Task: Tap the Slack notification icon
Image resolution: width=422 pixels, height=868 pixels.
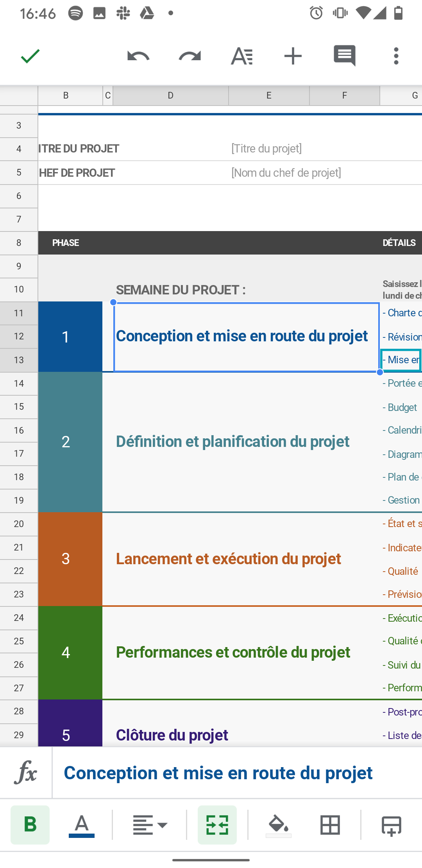Action: coord(123,13)
